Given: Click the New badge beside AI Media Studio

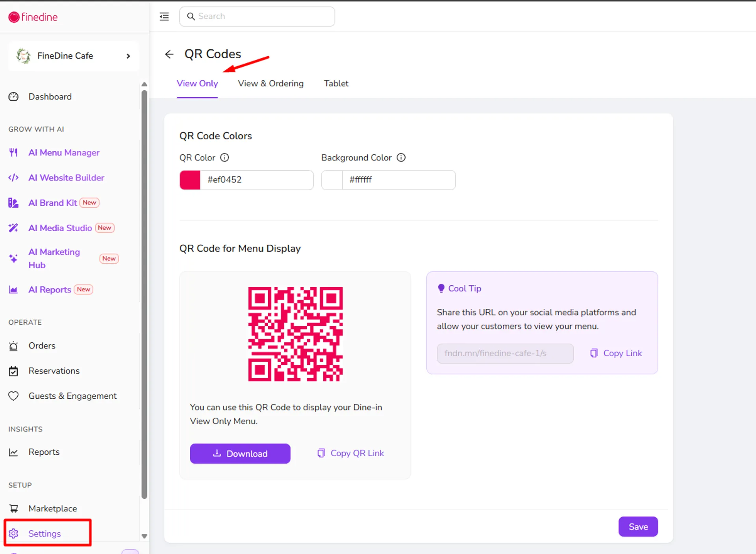Looking at the screenshot, I should (x=105, y=228).
